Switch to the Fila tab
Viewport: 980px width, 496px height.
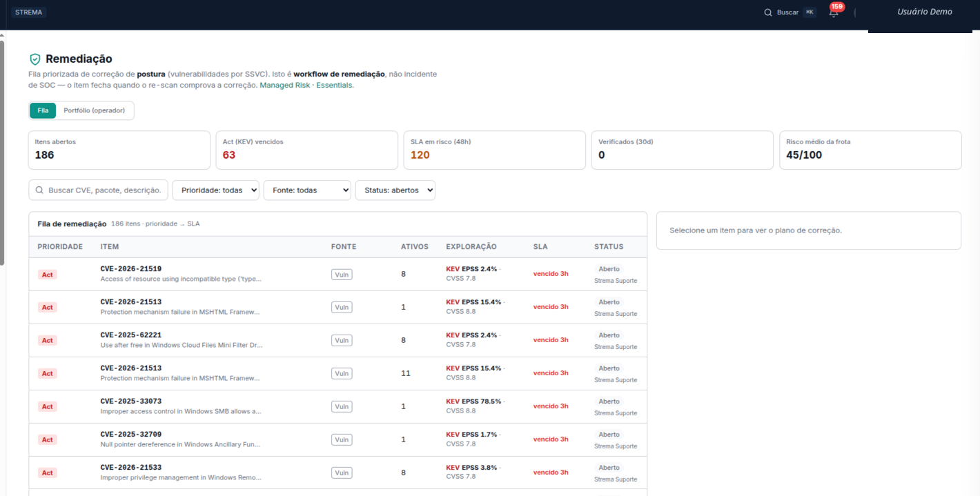tap(43, 110)
